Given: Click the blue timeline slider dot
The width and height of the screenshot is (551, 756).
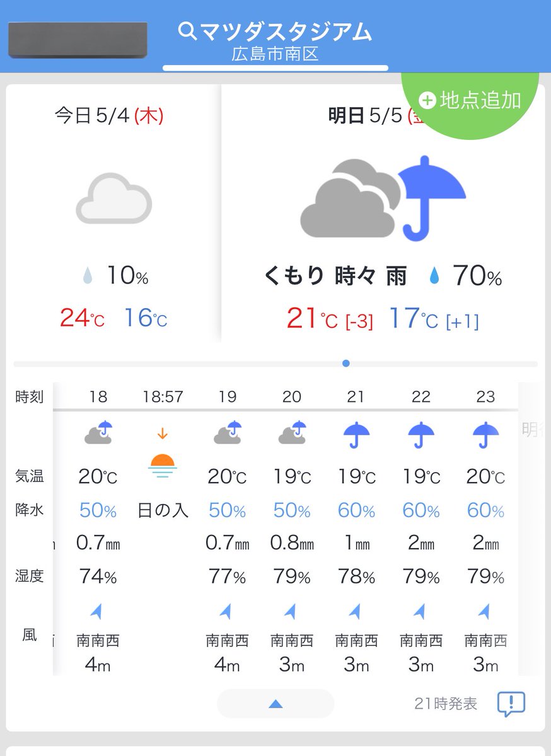Looking at the screenshot, I should (345, 364).
